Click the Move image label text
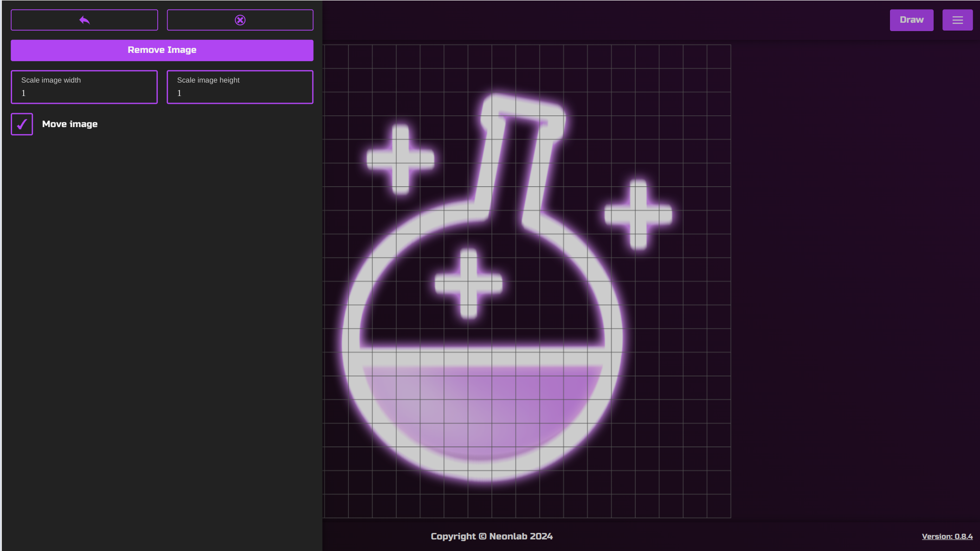This screenshot has height=551, width=980. 70,124
